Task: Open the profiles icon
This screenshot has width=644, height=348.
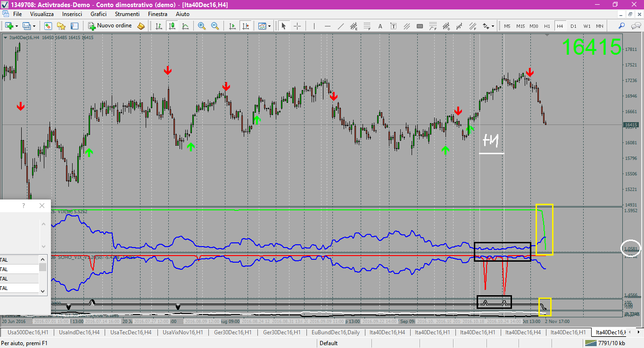Action: [26, 26]
